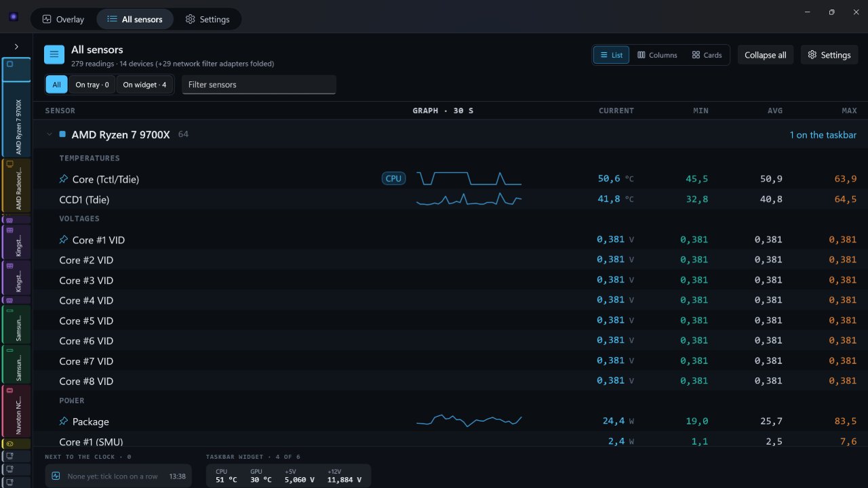Switch to Cards view
The height and width of the screenshot is (488, 868).
[x=707, y=55]
